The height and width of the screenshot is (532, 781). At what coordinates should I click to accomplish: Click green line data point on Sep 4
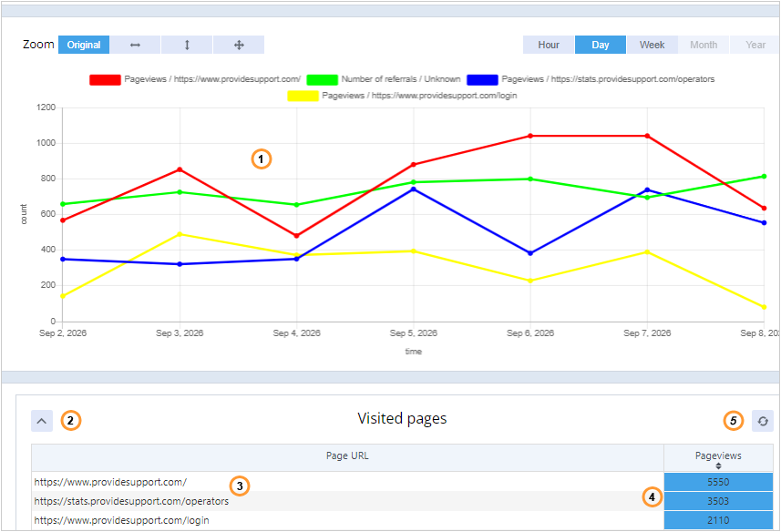point(297,205)
